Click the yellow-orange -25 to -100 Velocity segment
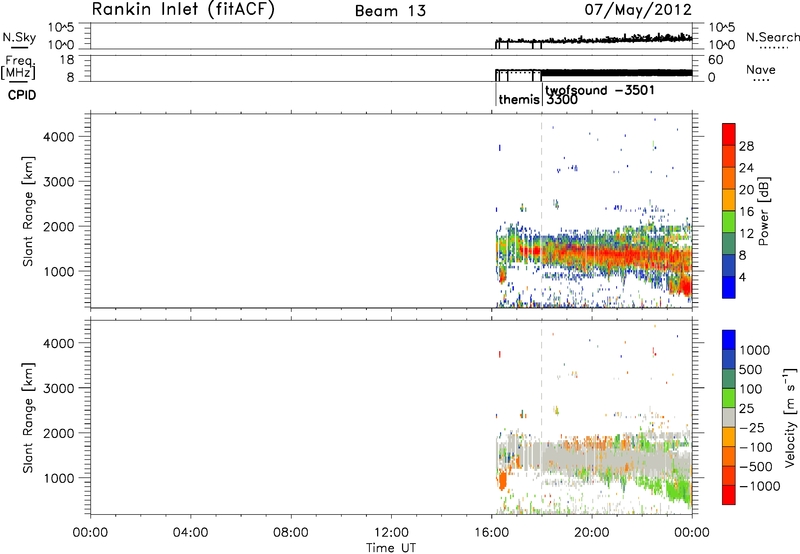 click(729, 437)
